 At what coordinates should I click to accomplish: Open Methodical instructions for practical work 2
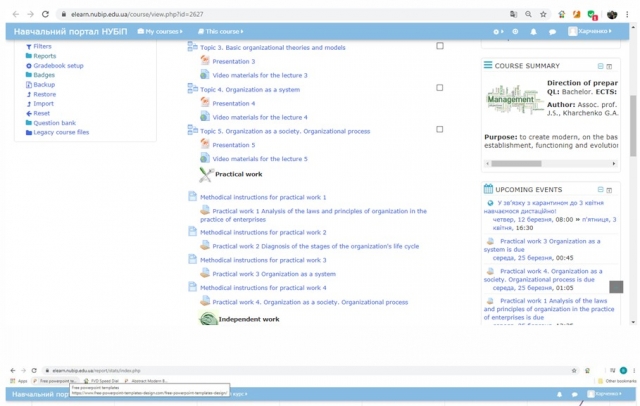click(263, 232)
